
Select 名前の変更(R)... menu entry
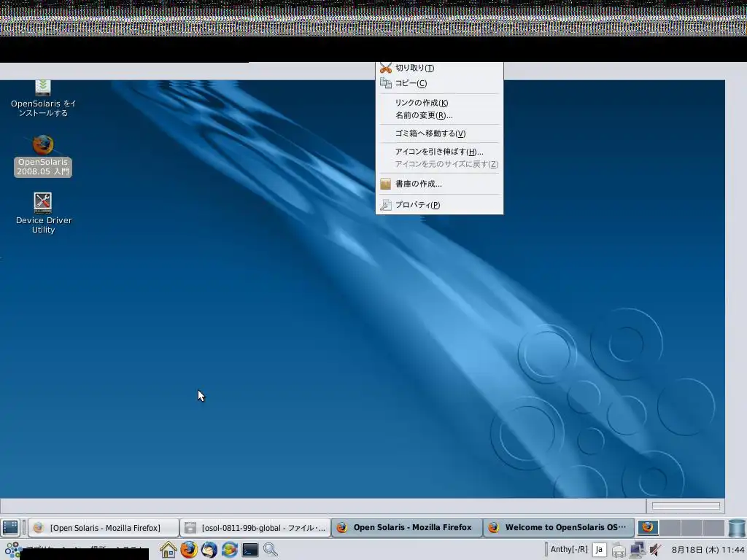439,115
